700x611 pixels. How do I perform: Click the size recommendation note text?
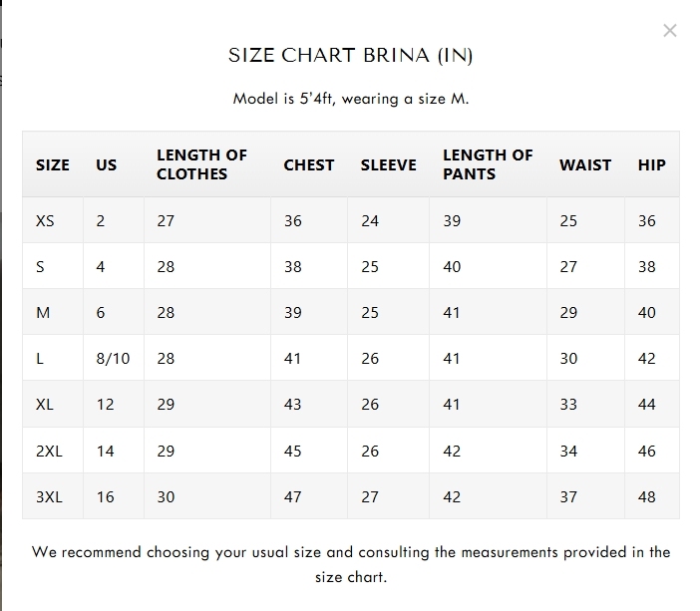350,564
